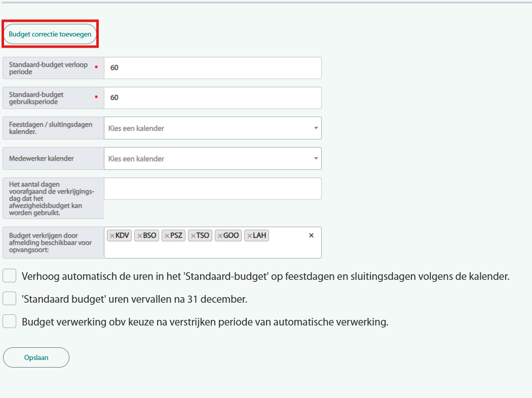
Task: Click the Opslaan button
Action: 36,357
